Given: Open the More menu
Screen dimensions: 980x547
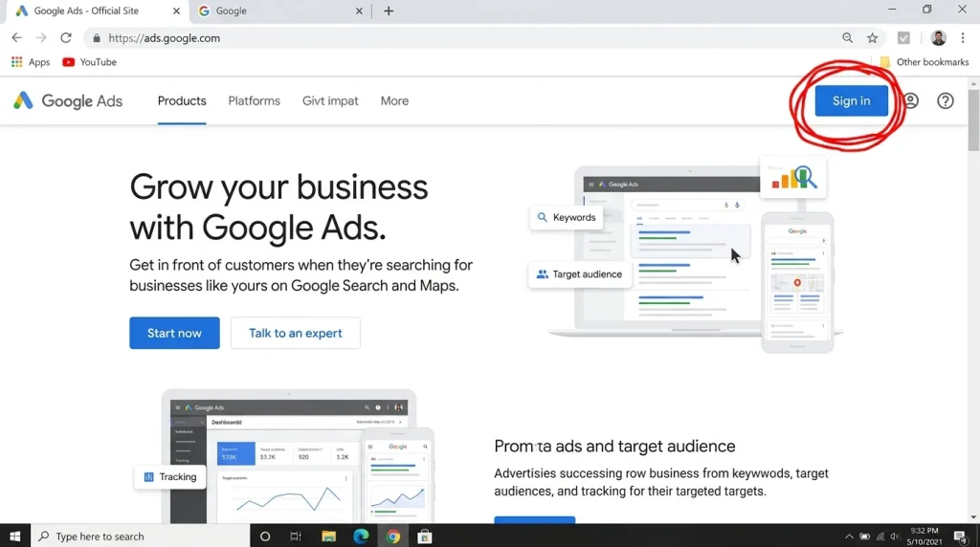Looking at the screenshot, I should (x=394, y=100).
